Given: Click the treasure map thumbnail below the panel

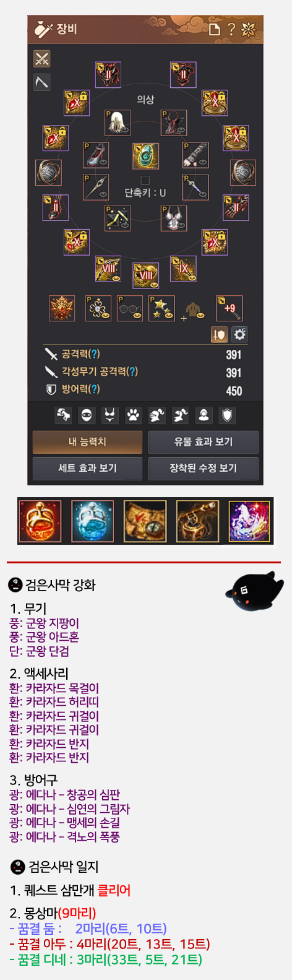Looking at the screenshot, I should (145, 521).
